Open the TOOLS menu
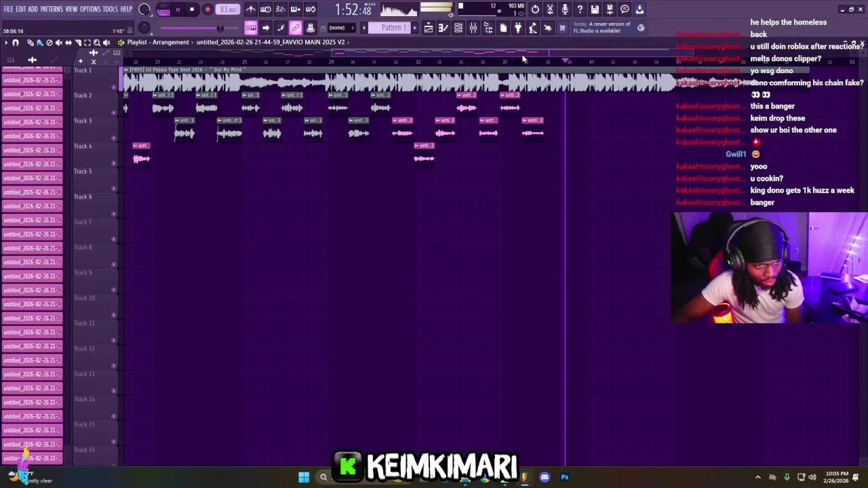Screen dimensions: 868x488 (x=111, y=9)
